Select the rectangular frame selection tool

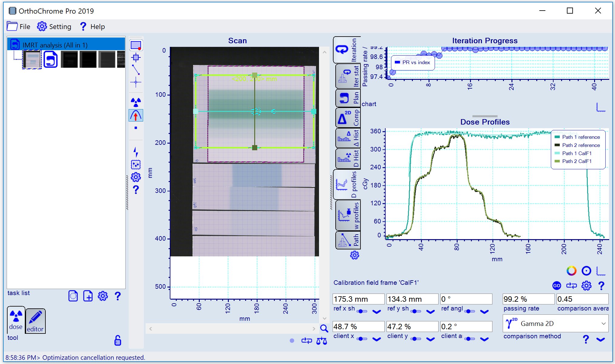136,45
